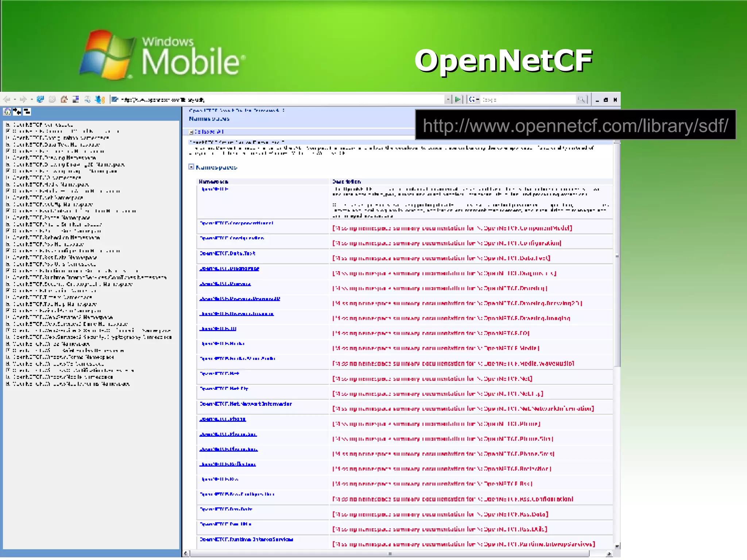Expand the OpenNETCF.IO Namespace tree node
Viewport: 747px width, 560px height.
point(8,178)
